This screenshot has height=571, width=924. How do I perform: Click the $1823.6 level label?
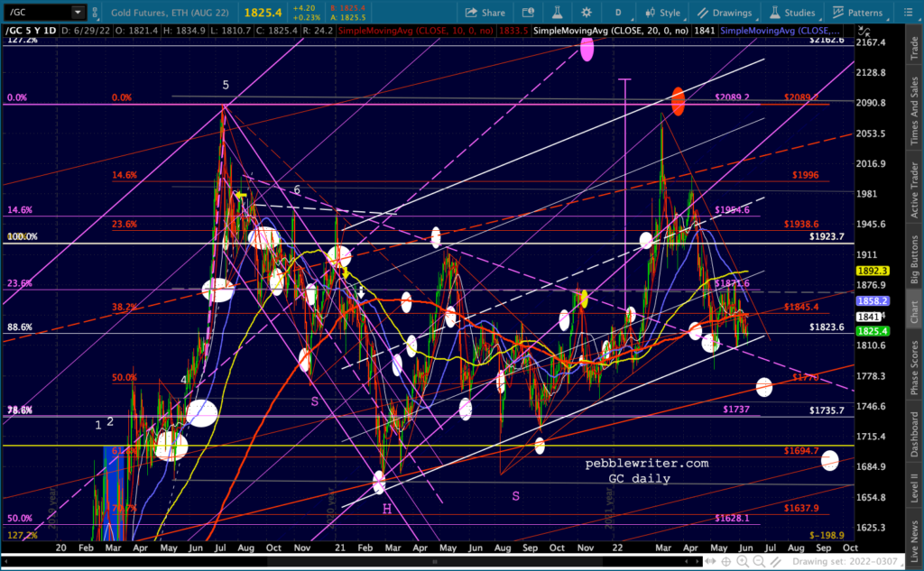827,327
